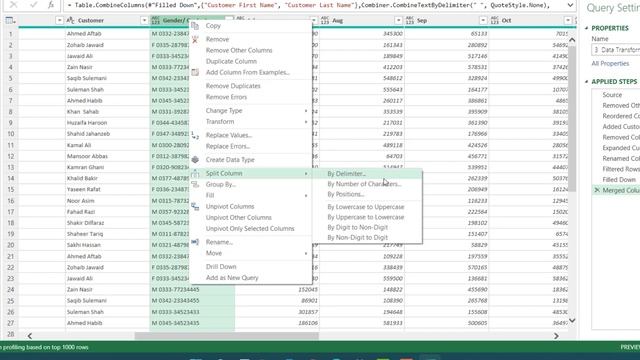Choose Unpivot Only Selected Columns

250,229
